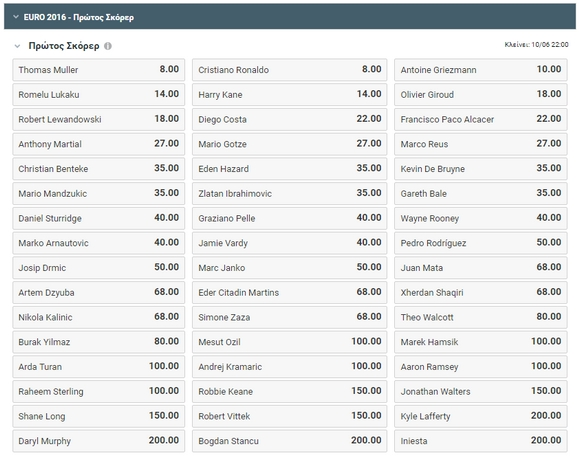Click the EURO 2016 - Πρώτος Σκόρερ title

click(x=79, y=17)
